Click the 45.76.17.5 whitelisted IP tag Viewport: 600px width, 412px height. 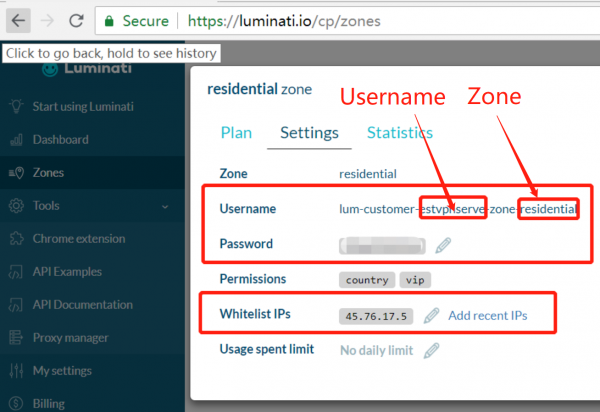(x=377, y=315)
